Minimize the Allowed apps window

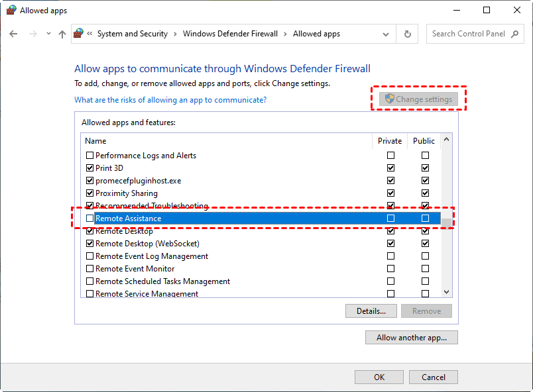click(457, 10)
